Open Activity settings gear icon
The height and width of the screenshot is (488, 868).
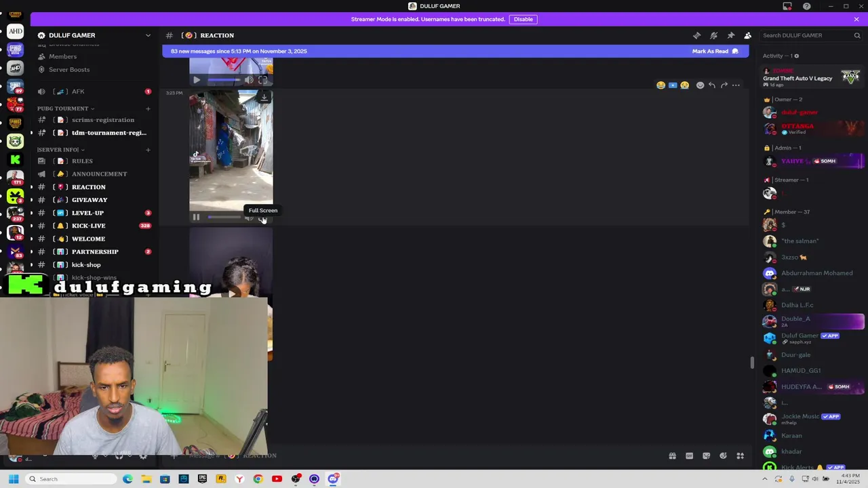tap(797, 56)
